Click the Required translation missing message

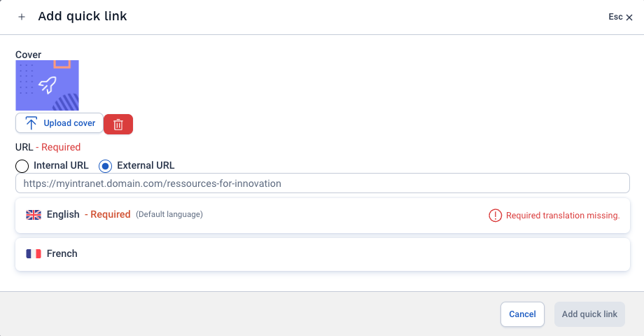pyautogui.click(x=563, y=215)
